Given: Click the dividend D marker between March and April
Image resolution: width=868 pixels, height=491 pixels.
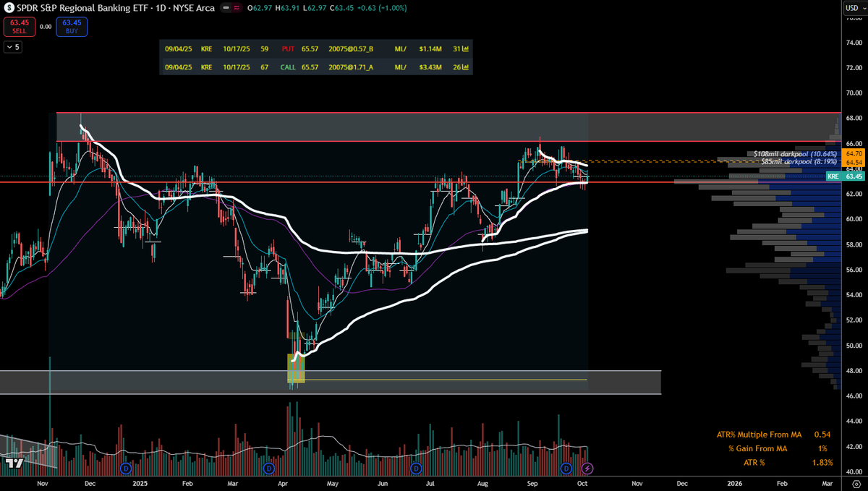Looking at the screenshot, I should (270, 469).
